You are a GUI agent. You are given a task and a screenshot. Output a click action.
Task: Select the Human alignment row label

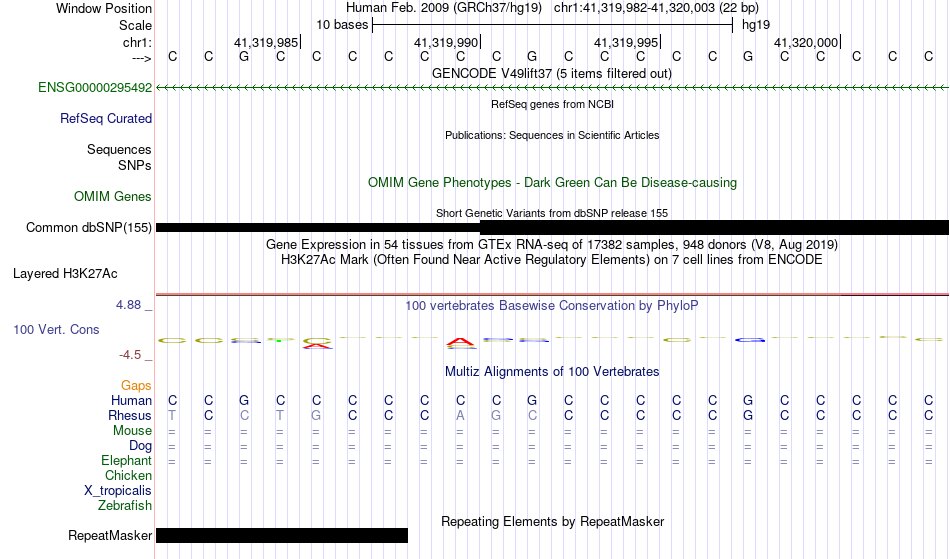click(x=131, y=400)
